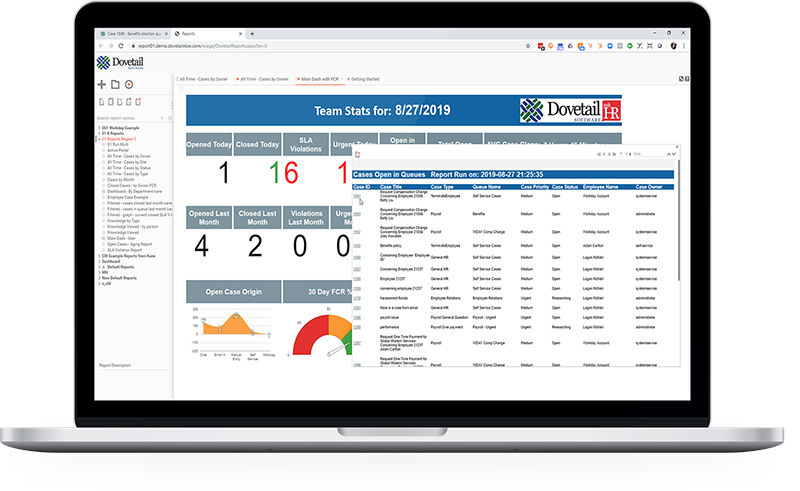This screenshot has height=491, width=800.
Task: Open the SLA Violation Report tree item
Action: point(123,249)
